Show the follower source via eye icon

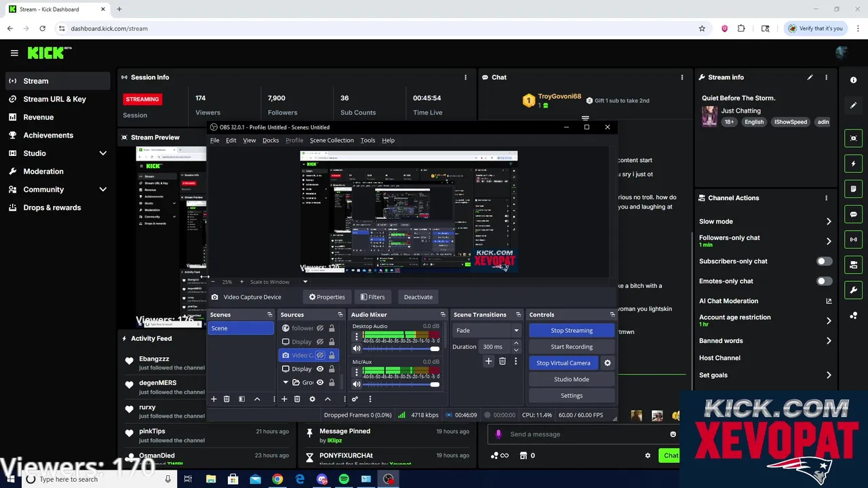coord(320,328)
